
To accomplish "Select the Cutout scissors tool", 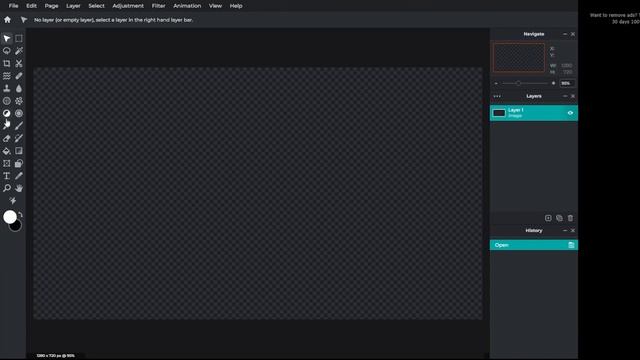I will [x=19, y=64].
